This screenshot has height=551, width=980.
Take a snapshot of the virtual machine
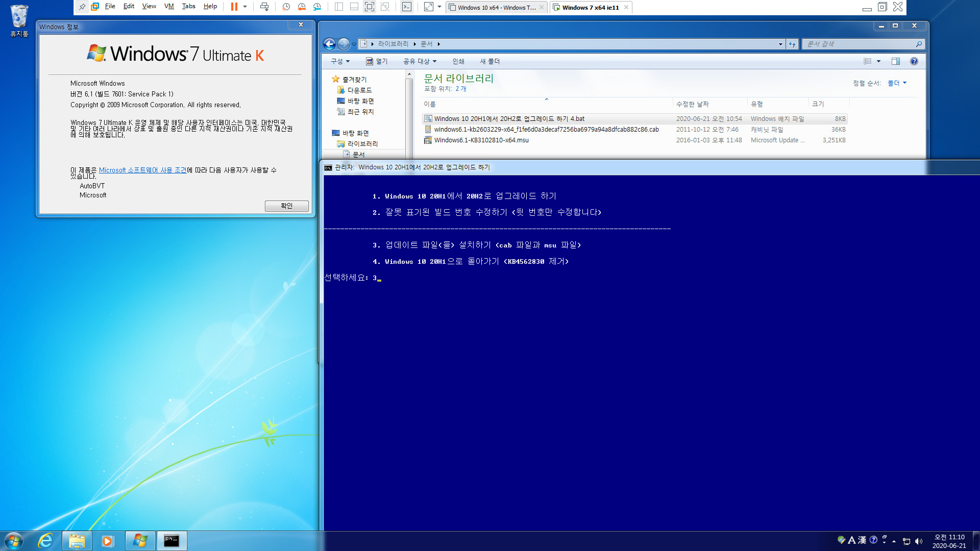coord(286,7)
